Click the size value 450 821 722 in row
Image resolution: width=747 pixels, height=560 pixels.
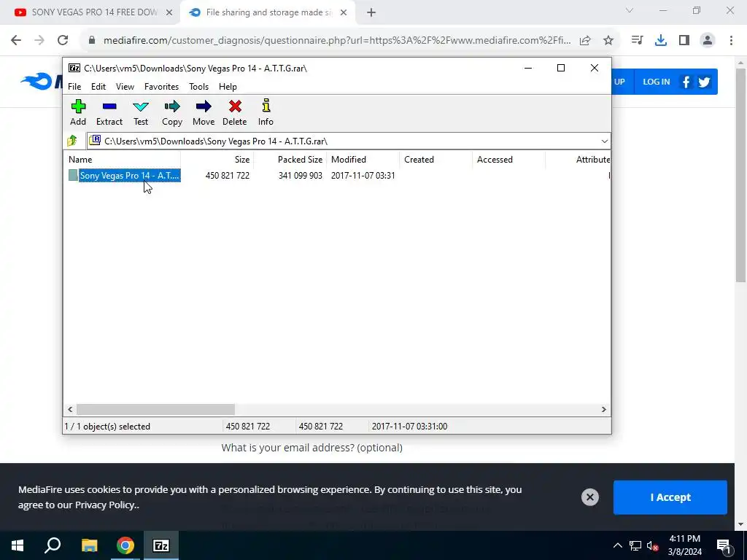tap(228, 176)
